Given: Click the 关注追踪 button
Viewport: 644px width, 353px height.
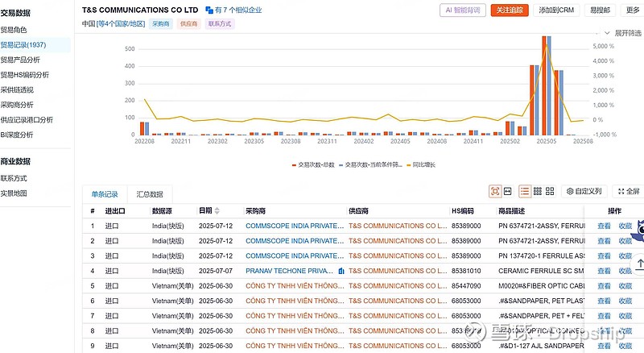Looking at the screenshot, I should [510, 10].
